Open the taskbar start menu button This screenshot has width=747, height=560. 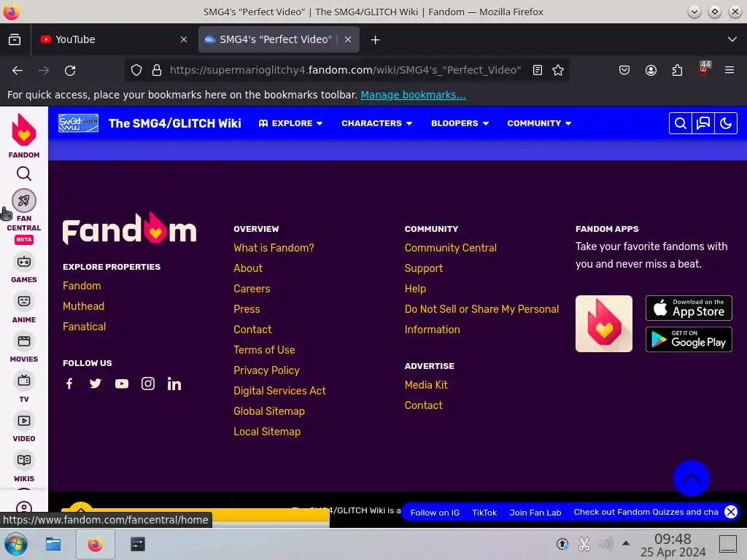pos(16,544)
